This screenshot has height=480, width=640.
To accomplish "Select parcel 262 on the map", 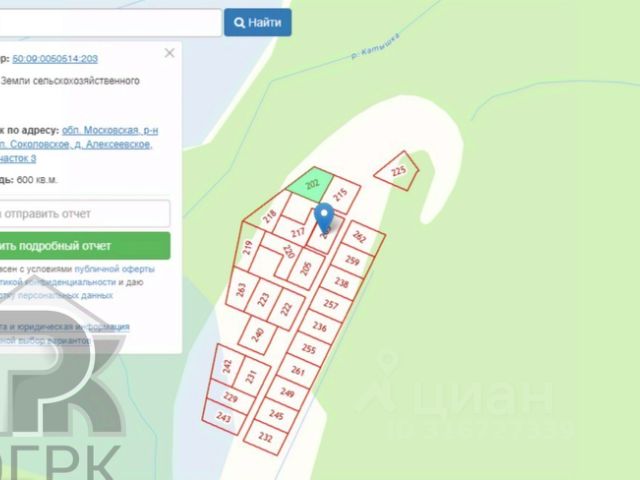I will pyautogui.click(x=362, y=238).
